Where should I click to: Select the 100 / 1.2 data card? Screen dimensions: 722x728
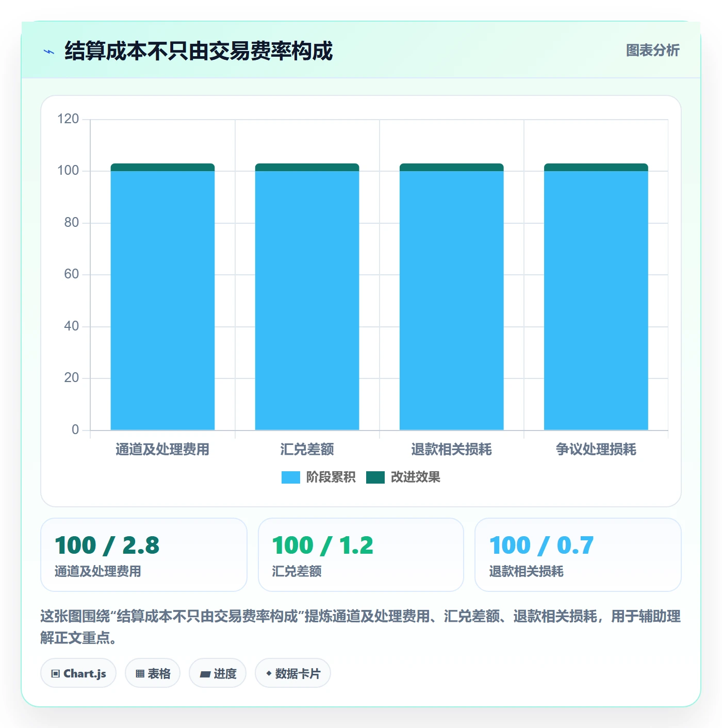point(361,555)
